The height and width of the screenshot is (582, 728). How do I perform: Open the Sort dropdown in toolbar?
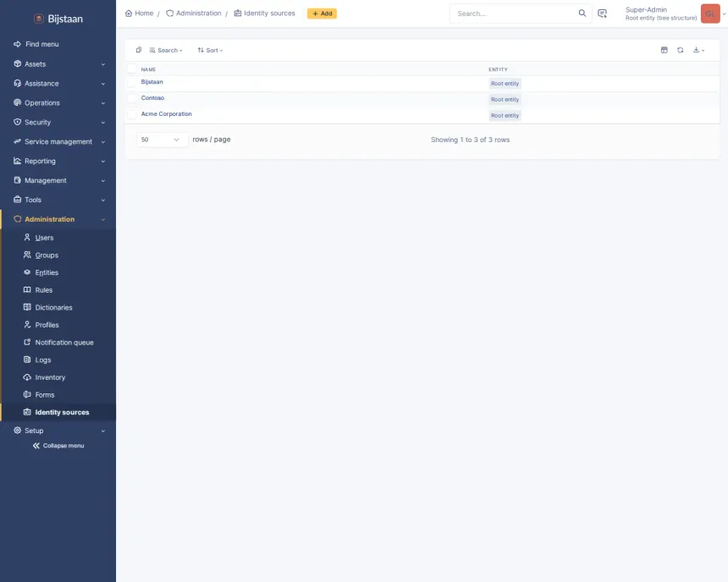(210, 50)
